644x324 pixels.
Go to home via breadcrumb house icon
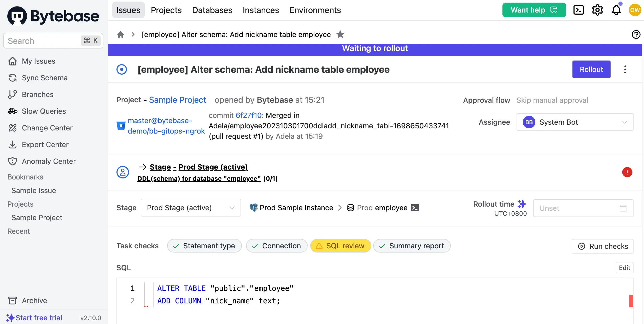(x=121, y=34)
